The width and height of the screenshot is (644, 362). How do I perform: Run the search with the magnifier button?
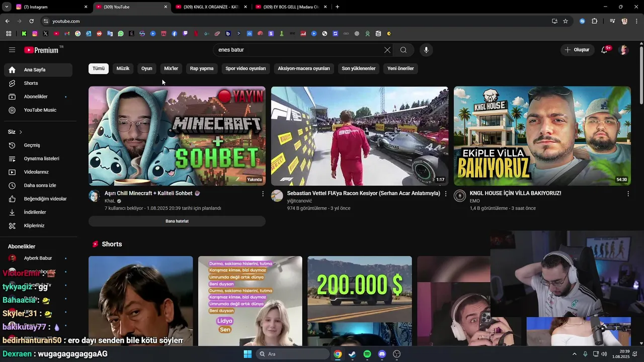point(404,50)
